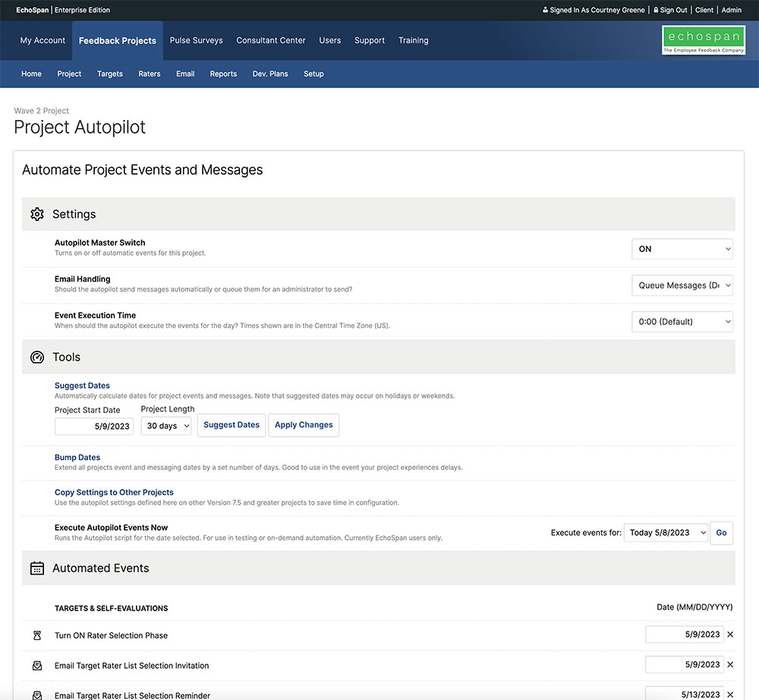This screenshot has width=759, height=700.
Task: Open the Autopilot Master Switch dropdown
Action: tap(682, 249)
